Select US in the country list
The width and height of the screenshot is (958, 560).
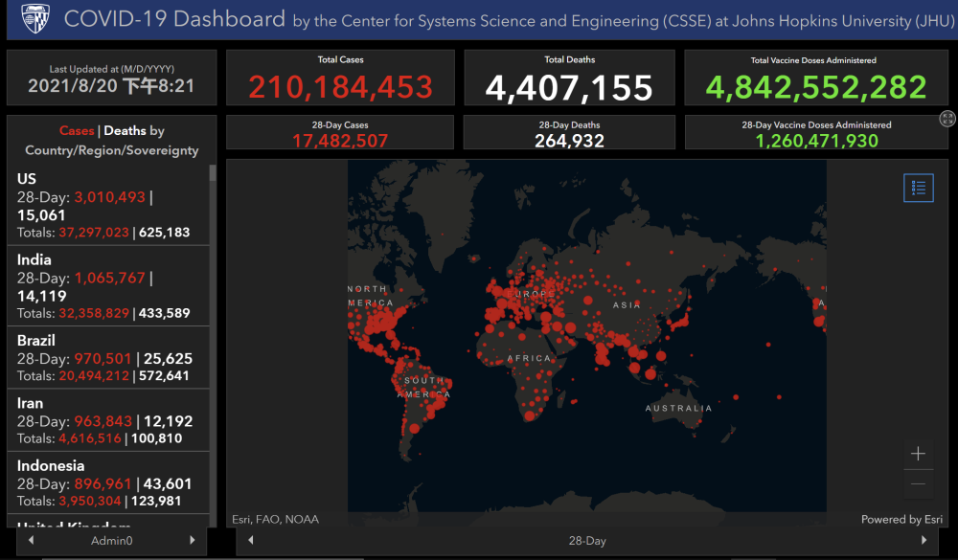click(108, 205)
